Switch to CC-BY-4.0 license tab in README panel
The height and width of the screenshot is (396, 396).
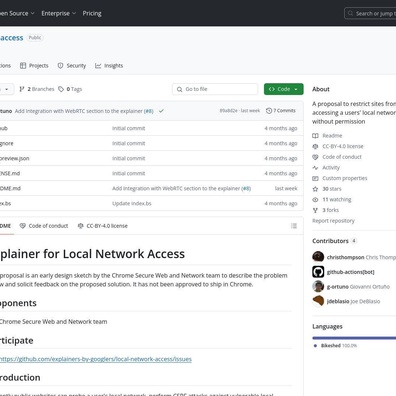click(102, 226)
